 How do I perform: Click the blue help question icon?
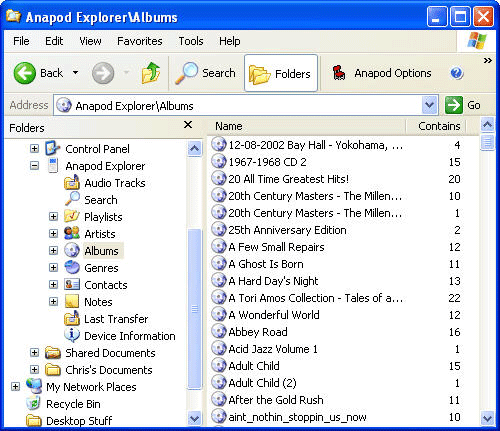point(456,73)
